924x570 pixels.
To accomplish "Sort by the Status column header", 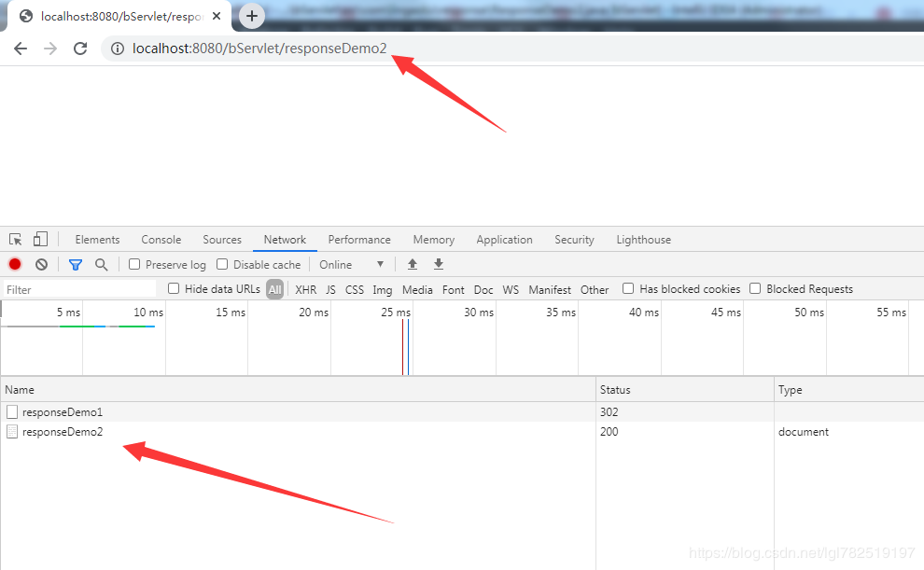I will tap(685, 390).
